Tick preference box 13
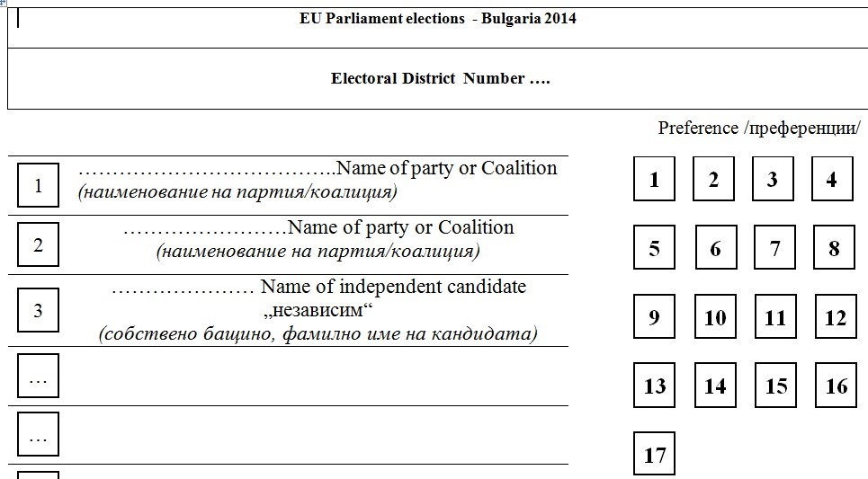The width and height of the screenshot is (868, 479). tap(654, 386)
